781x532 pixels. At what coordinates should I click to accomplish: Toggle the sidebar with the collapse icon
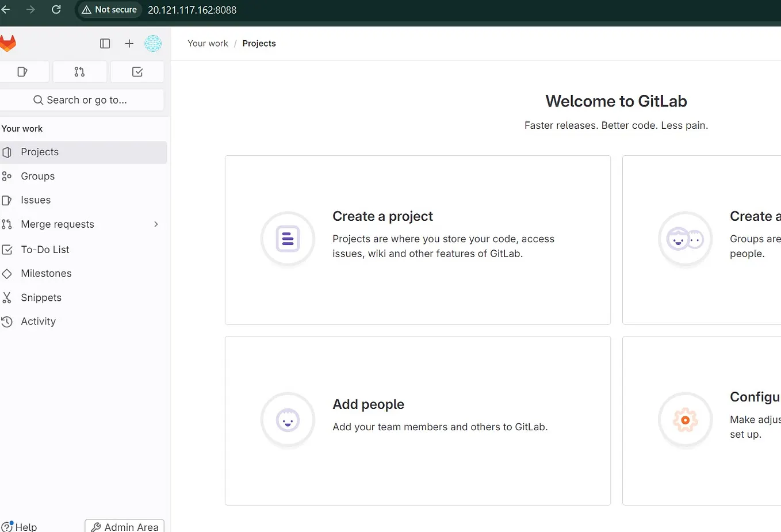point(105,43)
